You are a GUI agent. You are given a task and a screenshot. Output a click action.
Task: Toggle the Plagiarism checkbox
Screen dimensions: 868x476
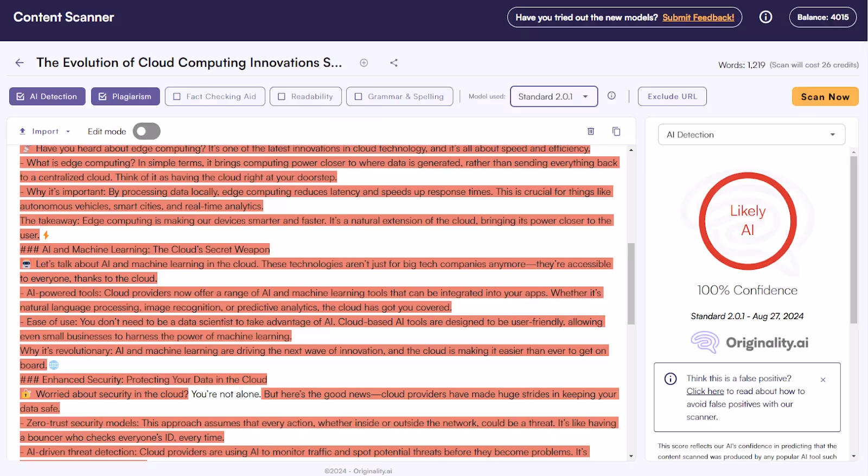[x=125, y=97]
